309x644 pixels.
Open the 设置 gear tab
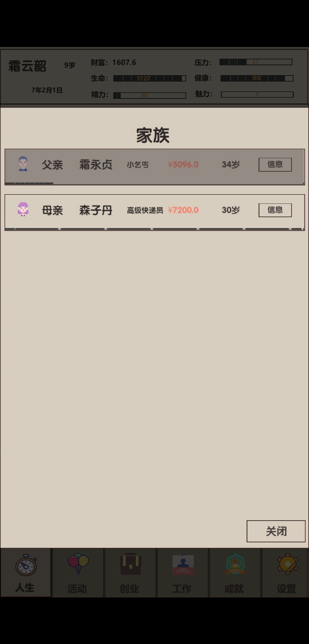point(286,573)
